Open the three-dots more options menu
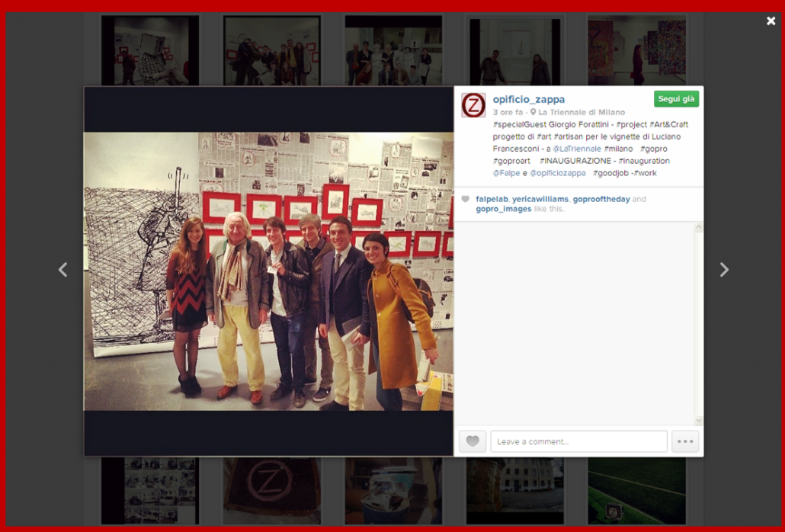Viewport: 785px width, 532px height. coord(685,441)
